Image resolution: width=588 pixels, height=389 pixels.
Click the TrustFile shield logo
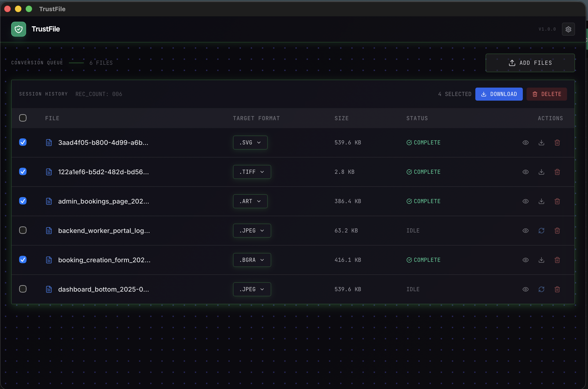click(18, 29)
